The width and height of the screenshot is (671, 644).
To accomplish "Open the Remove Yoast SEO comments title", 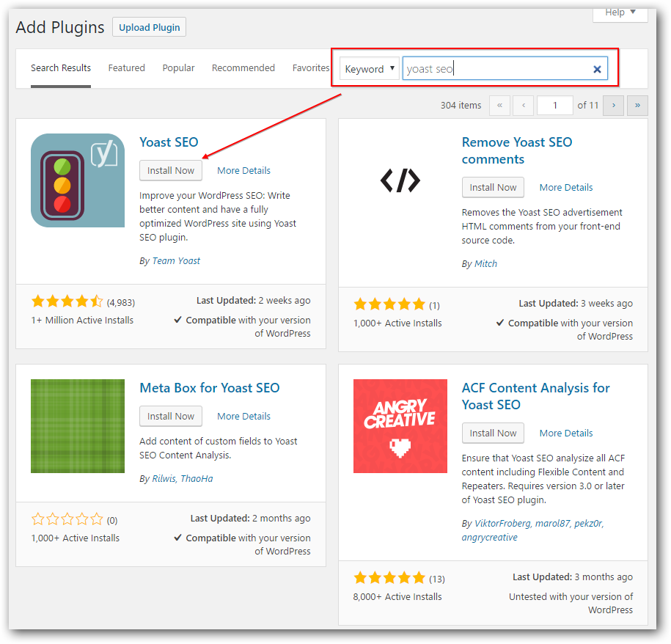I will click(517, 150).
